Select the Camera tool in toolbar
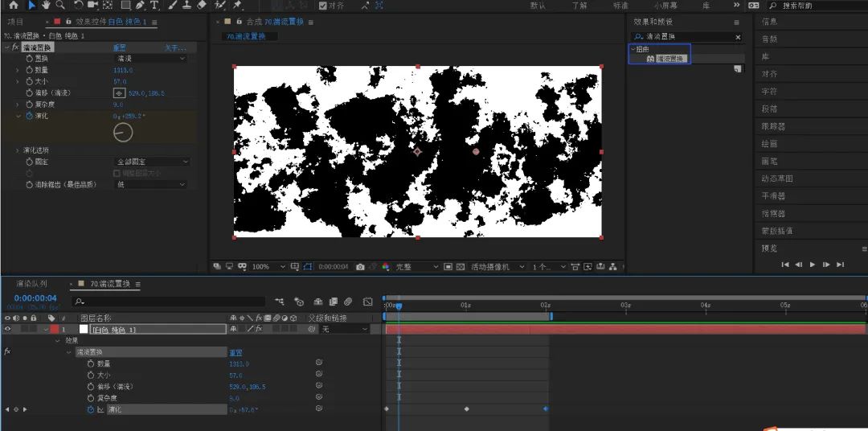 pos(92,5)
